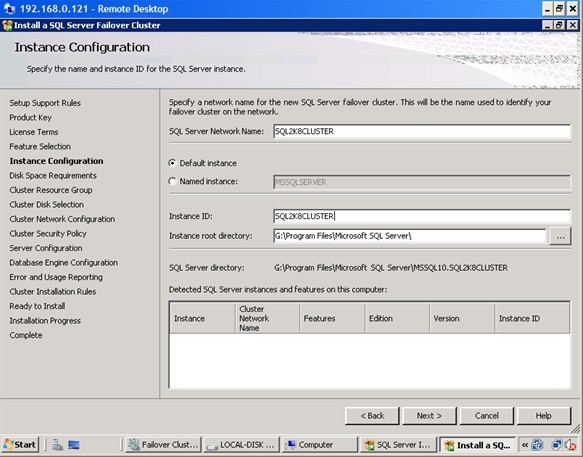
Task: Click License Terms step in sidebar
Action: (34, 132)
